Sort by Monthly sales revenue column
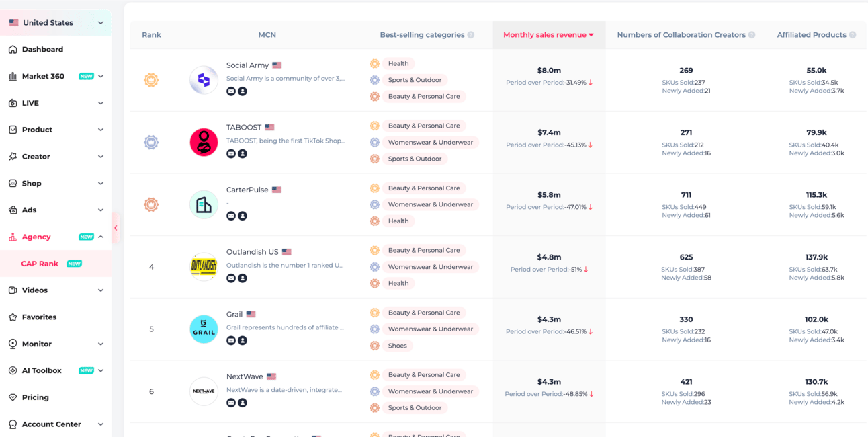Screen dimensions: 868x437 tap(548, 35)
